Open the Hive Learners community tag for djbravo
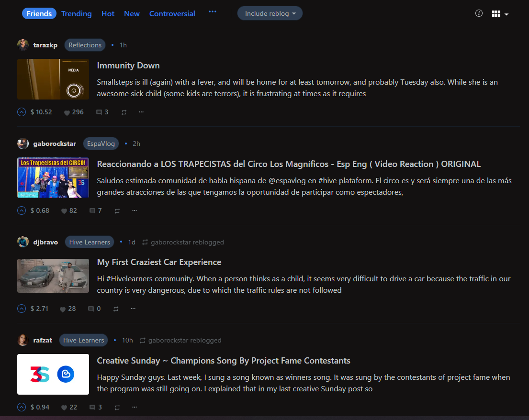The height and width of the screenshot is (420, 529). (90, 242)
